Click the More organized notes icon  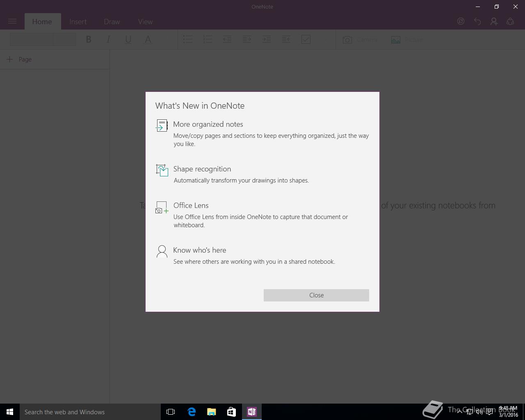click(162, 126)
